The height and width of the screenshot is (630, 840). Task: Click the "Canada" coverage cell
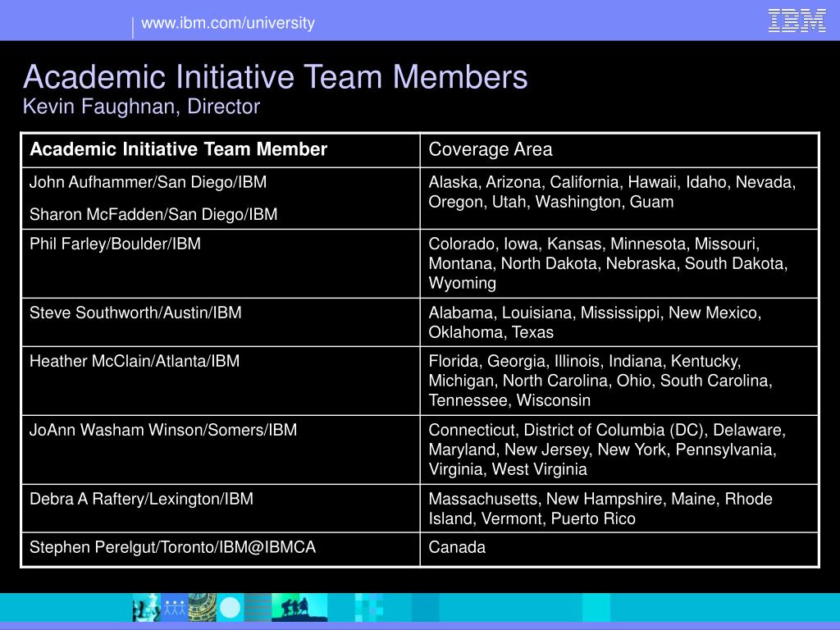620,549
